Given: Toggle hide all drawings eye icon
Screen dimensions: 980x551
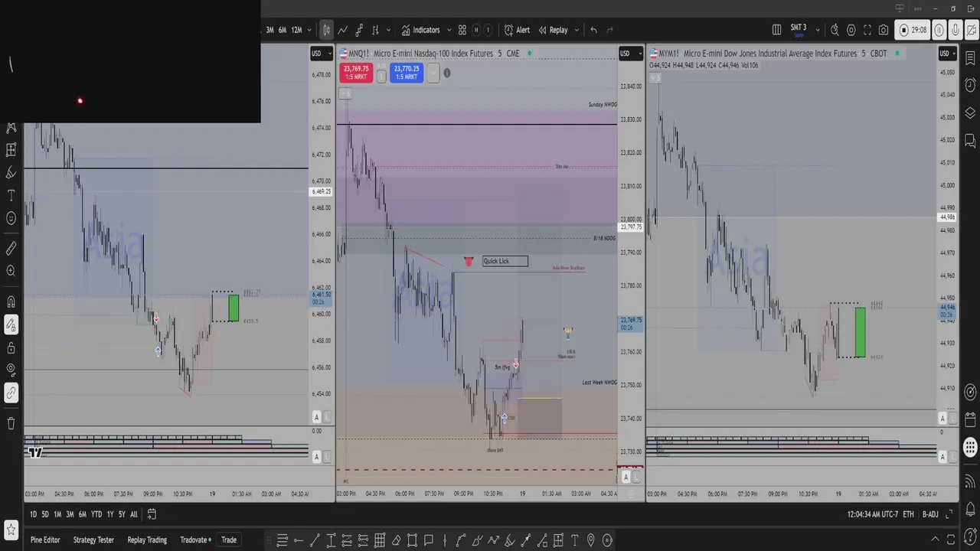Looking at the screenshot, I should 11,370.
